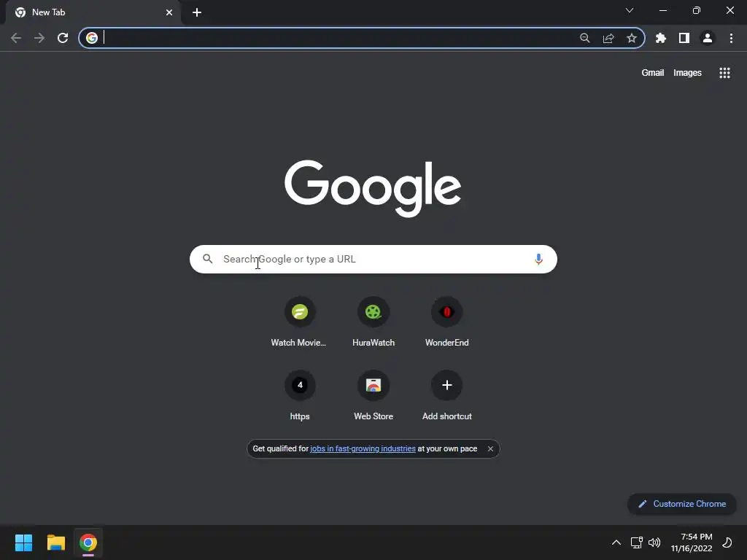The width and height of the screenshot is (747, 560).
Task: Go forward using the forward arrow
Action: pos(39,38)
